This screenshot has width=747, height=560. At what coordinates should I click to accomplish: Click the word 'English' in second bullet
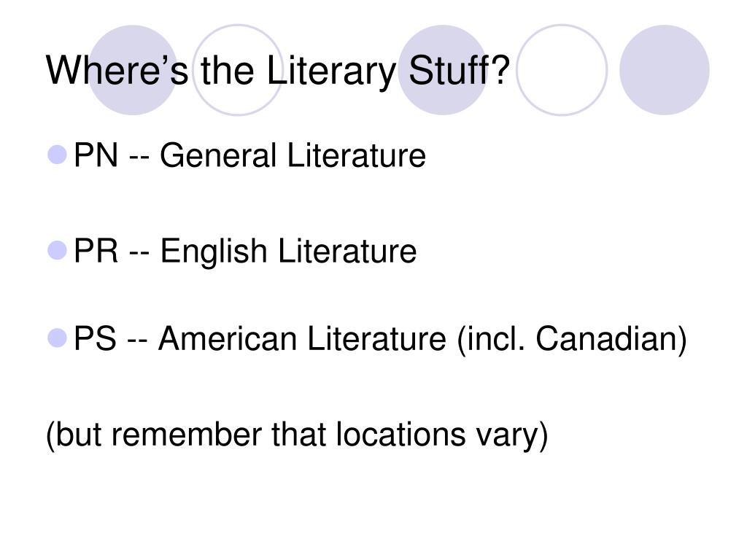coord(213,252)
